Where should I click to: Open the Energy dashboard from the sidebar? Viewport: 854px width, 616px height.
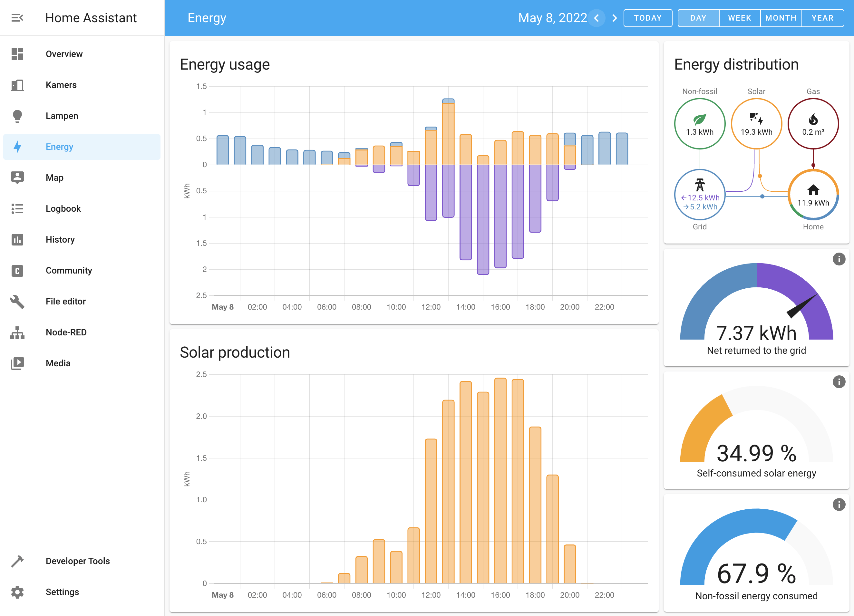(60, 147)
